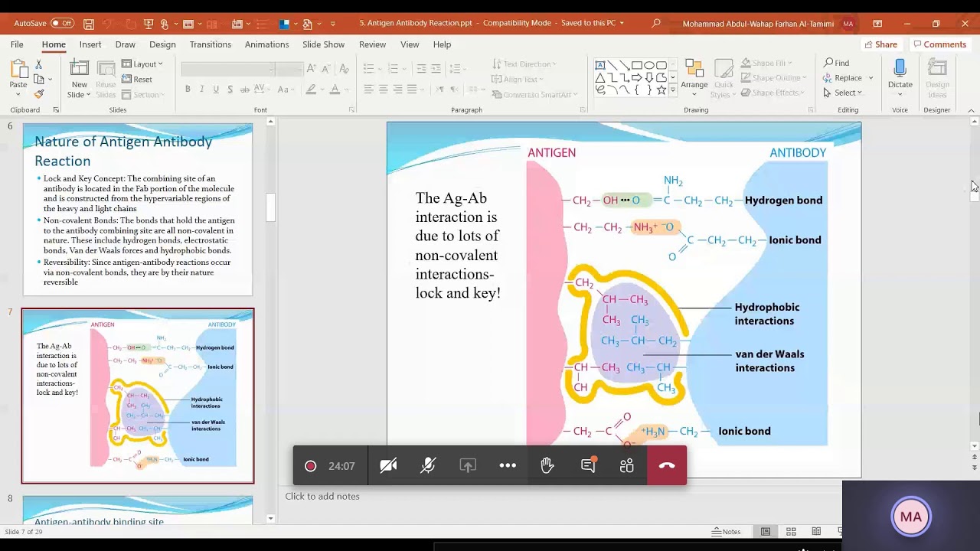
Task: Open the Layout dropdown
Action: pyautogui.click(x=142, y=64)
